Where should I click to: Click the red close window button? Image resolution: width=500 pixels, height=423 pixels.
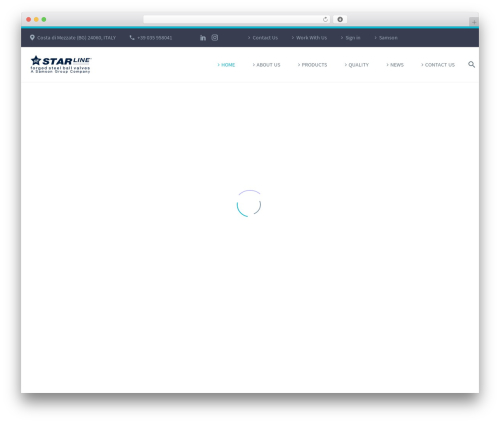click(29, 19)
